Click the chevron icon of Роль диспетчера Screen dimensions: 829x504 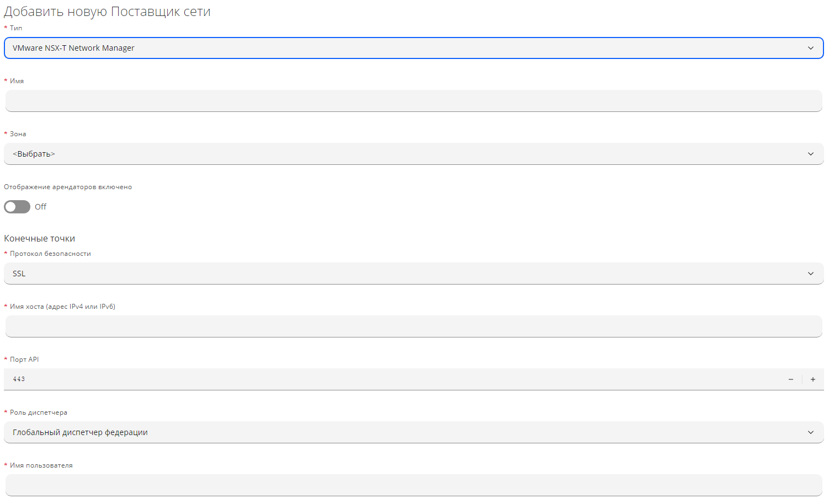click(810, 432)
